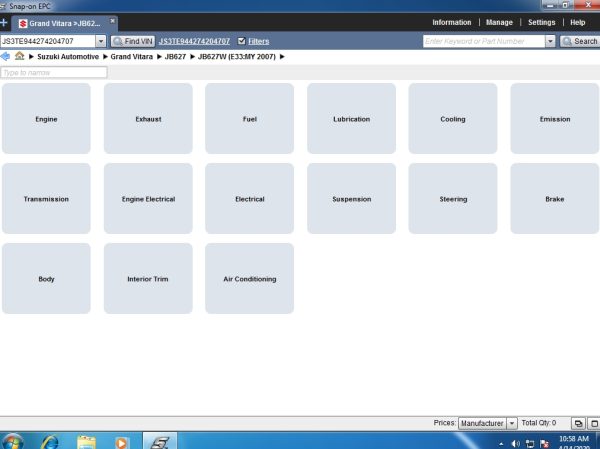
Task: Open the Electrical category tile
Action: pyautogui.click(x=249, y=199)
